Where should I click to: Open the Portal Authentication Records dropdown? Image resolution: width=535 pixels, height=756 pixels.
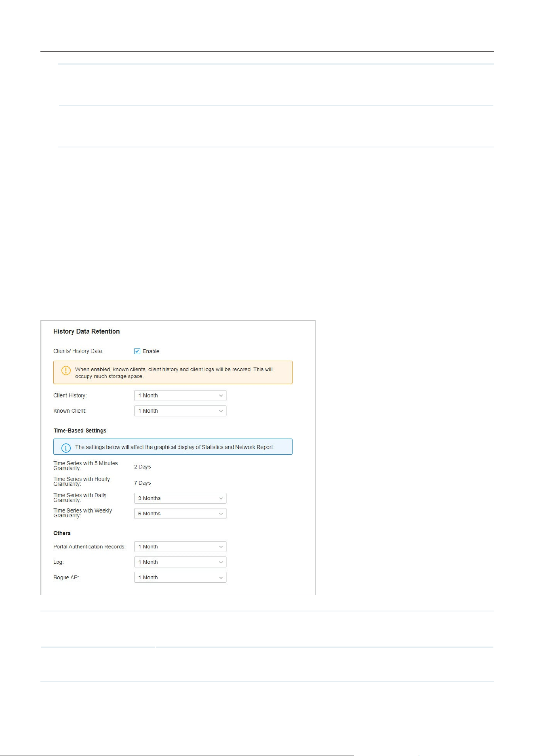(180, 546)
